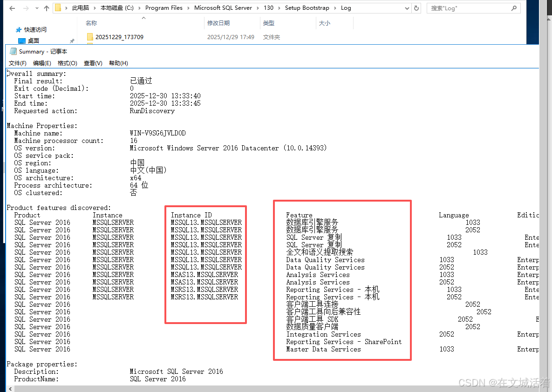This screenshot has height=392, width=552.
Task: Click the Notepad Summary window icon
Action: (14, 51)
